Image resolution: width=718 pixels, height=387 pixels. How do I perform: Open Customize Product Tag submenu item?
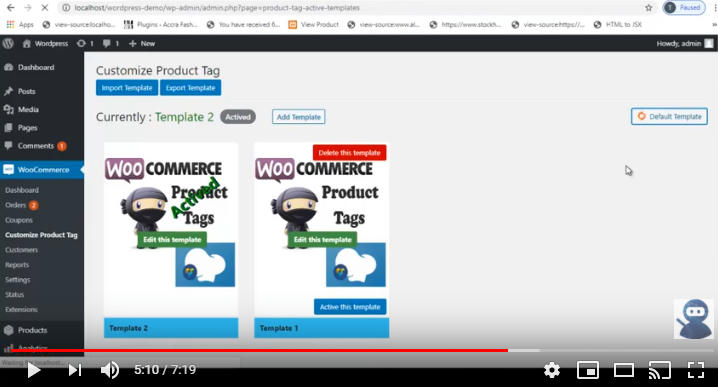[41, 235]
